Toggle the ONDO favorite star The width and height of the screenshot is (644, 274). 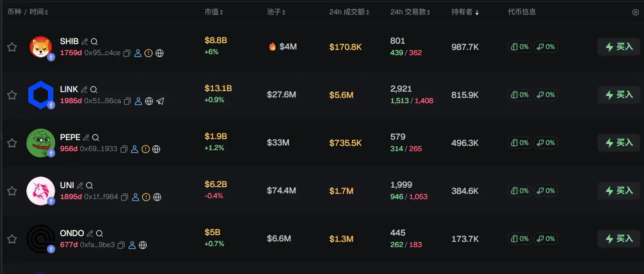[12, 239]
